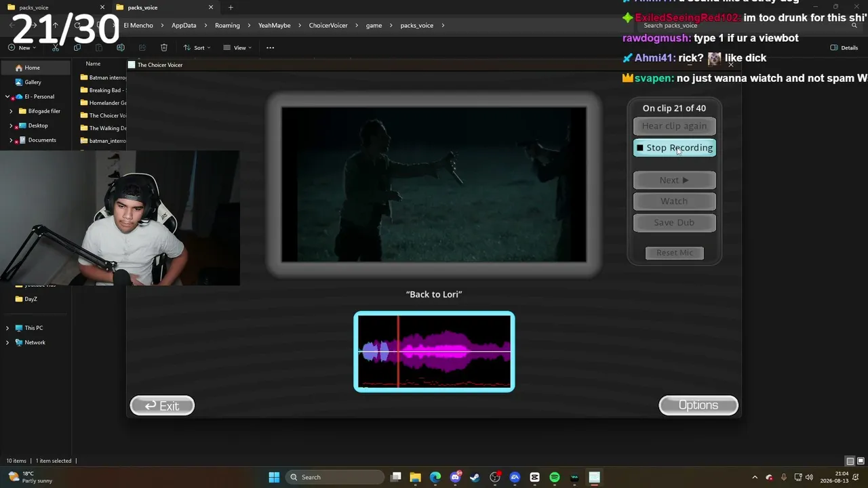Click the Rename icon in Explorer toolbar
This screenshot has height=488, width=868.
(x=121, y=47)
